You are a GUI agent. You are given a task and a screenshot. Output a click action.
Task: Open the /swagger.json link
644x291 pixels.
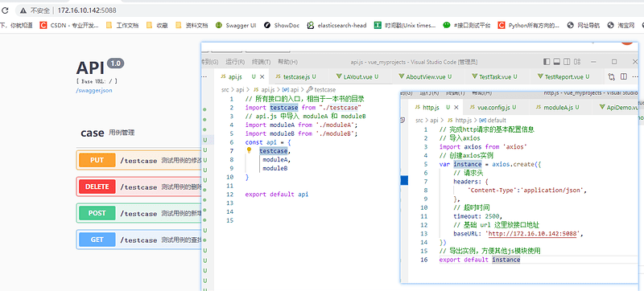coord(94,91)
